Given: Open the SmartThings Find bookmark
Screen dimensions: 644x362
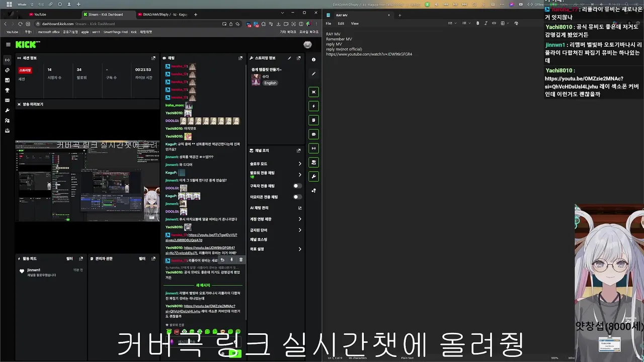Looking at the screenshot, I should (116, 32).
